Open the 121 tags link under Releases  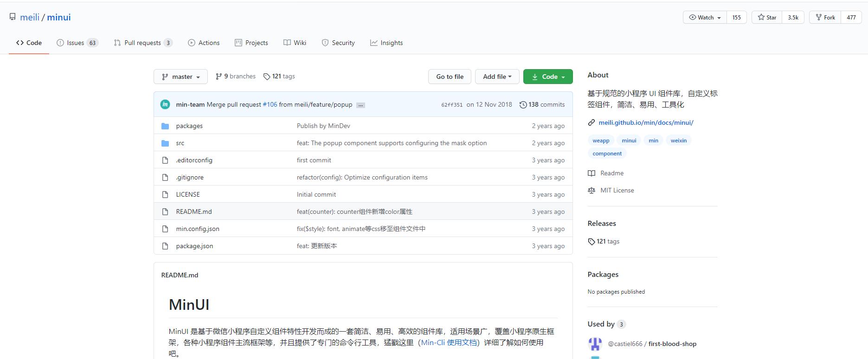[604, 241]
